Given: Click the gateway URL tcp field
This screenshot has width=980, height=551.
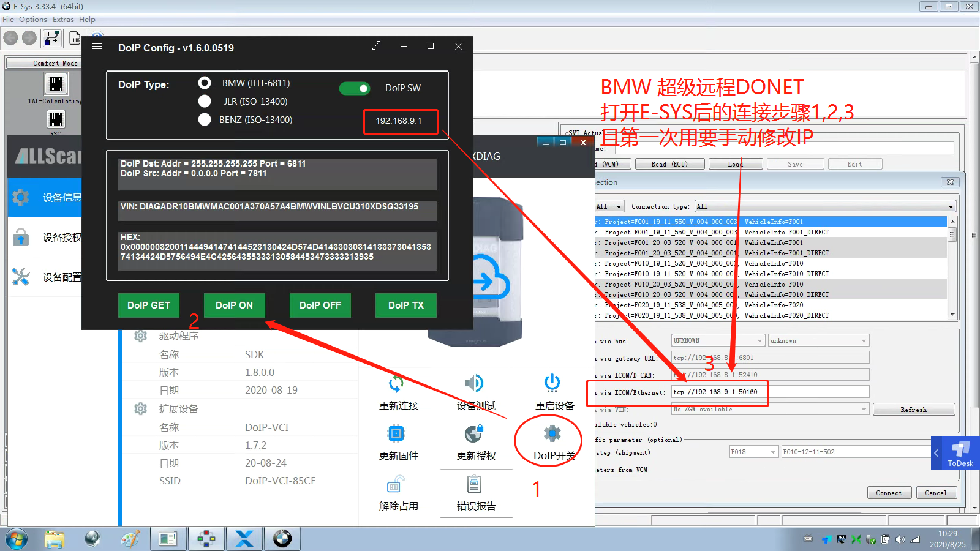Looking at the screenshot, I should (770, 358).
